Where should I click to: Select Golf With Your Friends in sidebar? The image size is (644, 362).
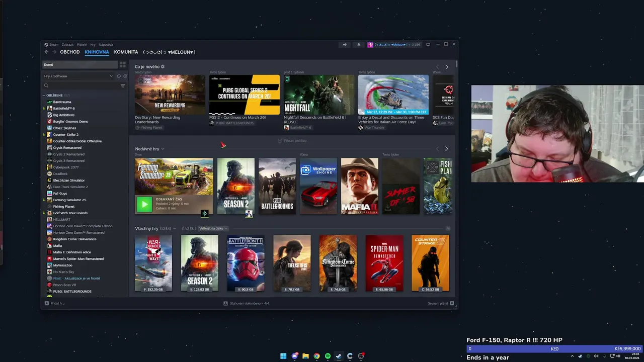pyautogui.click(x=70, y=213)
